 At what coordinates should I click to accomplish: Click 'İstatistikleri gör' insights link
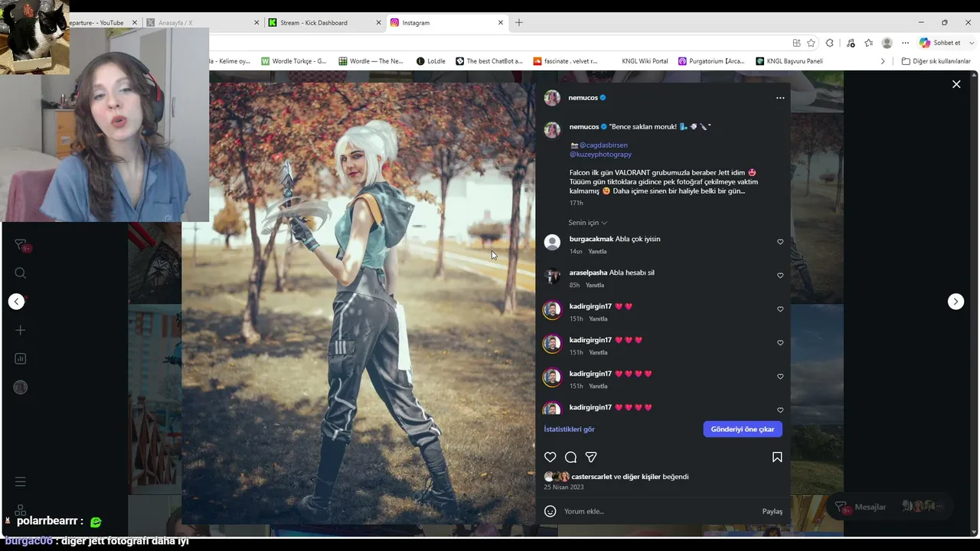pos(569,429)
